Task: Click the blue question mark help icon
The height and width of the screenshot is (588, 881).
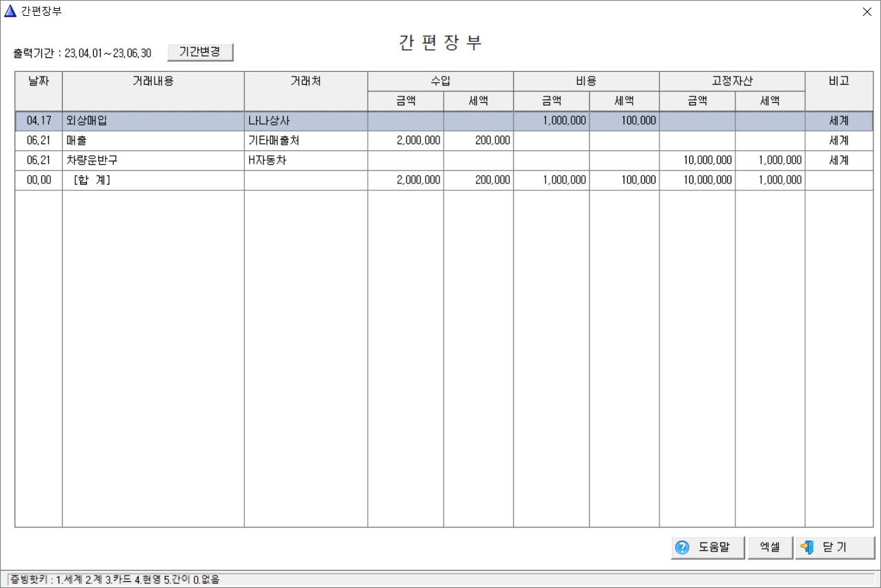Action: [682, 547]
